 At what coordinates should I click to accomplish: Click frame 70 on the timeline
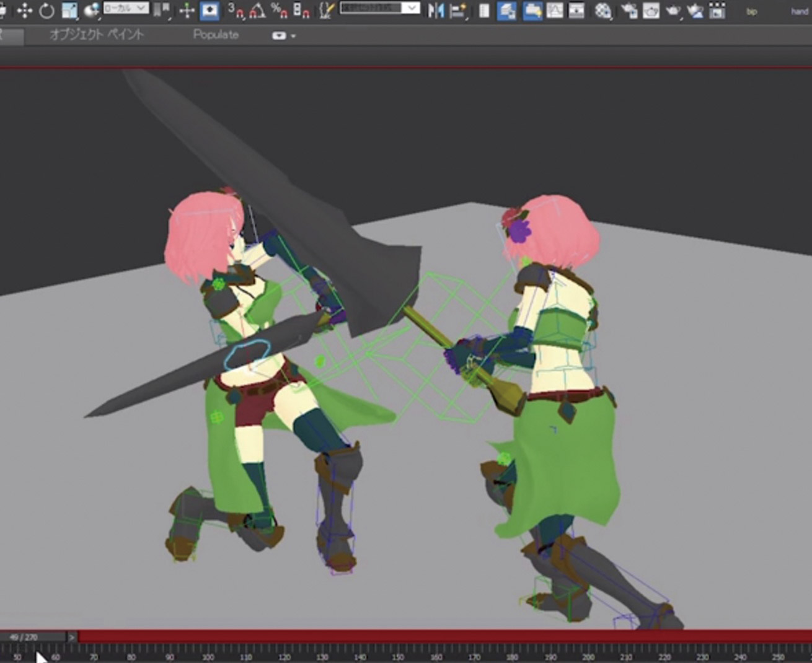tap(94, 656)
